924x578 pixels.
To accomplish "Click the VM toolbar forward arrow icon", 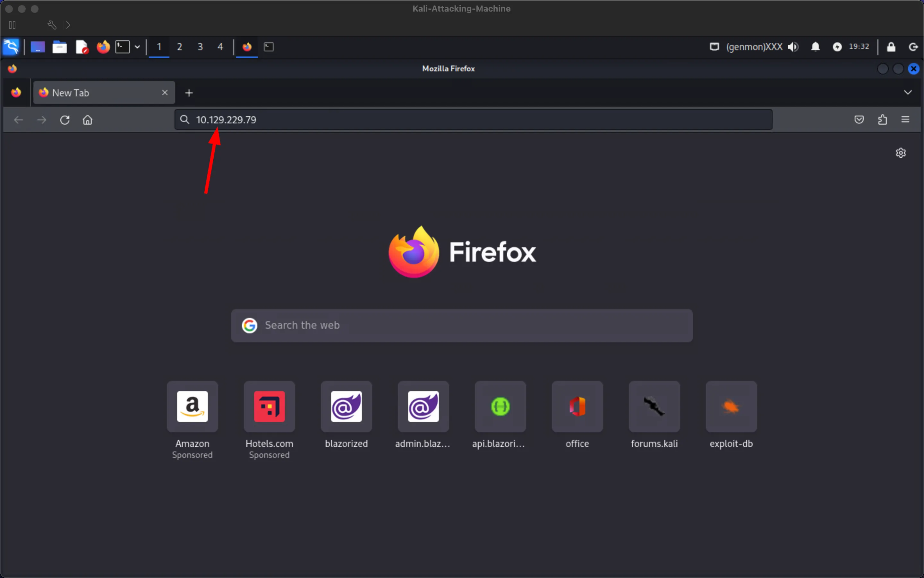I will [x=68, y=25].
